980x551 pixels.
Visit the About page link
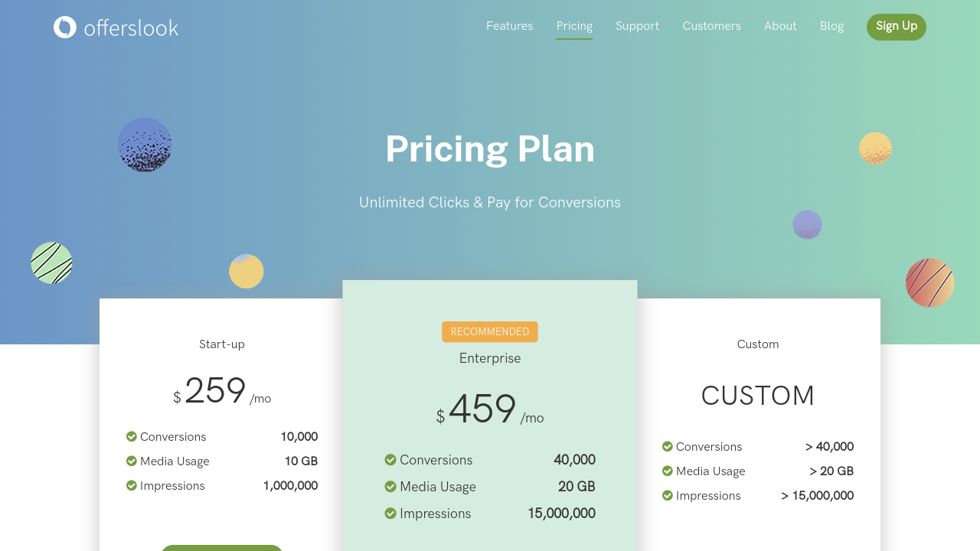780,26
